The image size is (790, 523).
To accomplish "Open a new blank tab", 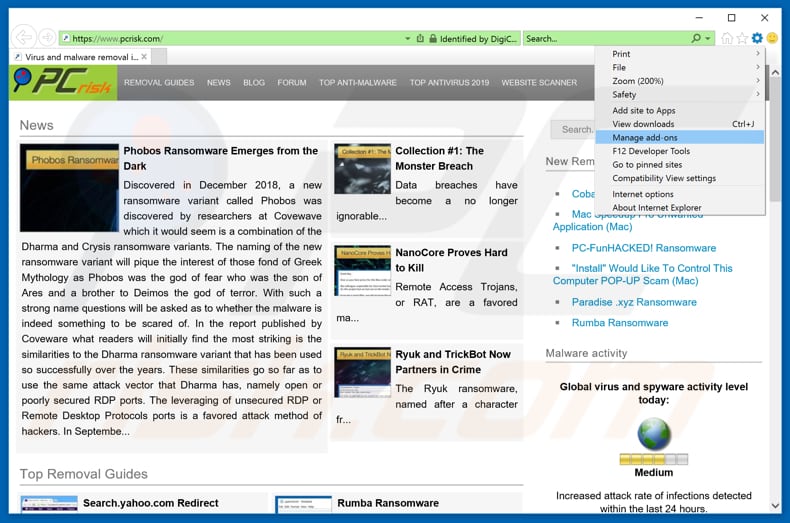I will (159, 56).
